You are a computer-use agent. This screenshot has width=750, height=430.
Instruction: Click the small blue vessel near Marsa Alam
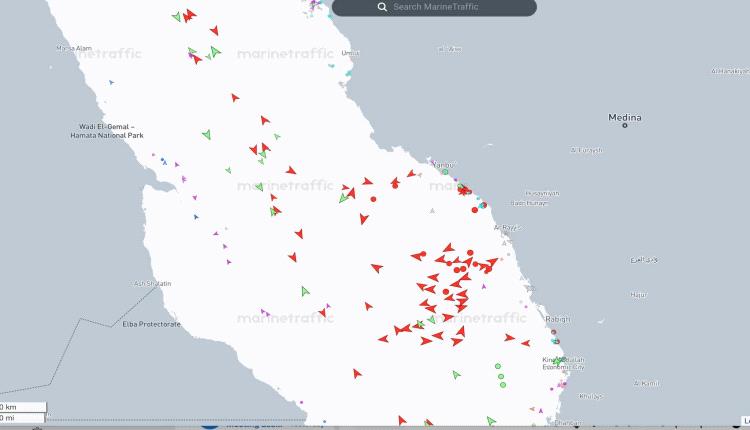click(x=111, y=82)
